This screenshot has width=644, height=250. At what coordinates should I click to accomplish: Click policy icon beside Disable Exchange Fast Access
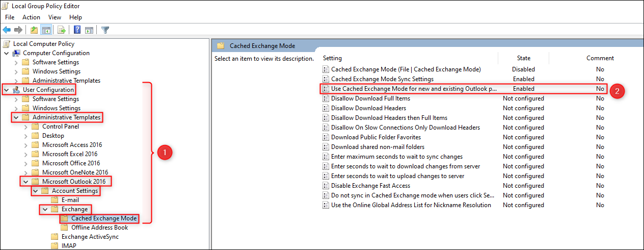326,186
